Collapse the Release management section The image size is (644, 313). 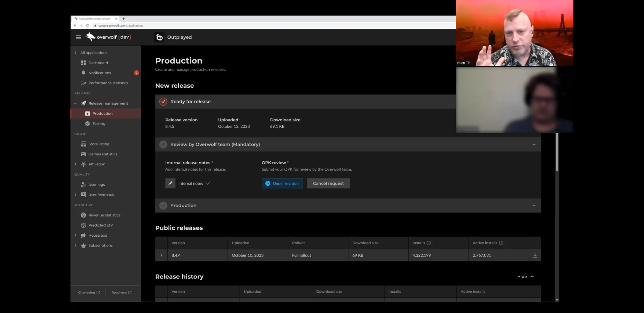pos(75,103)
